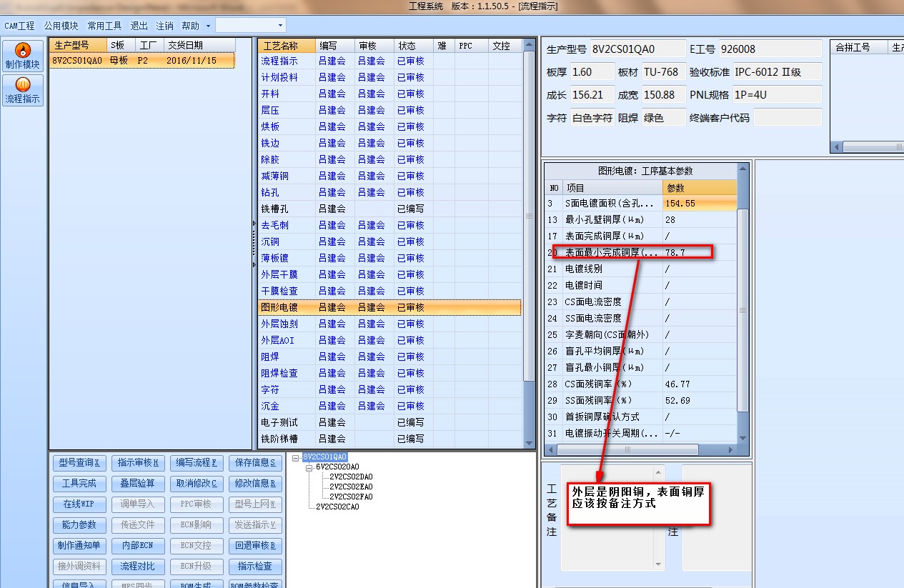Click the up arrow of the parameter table scrollbar
The height and width of the screenshot is (588, 904).
click(743, 169)
